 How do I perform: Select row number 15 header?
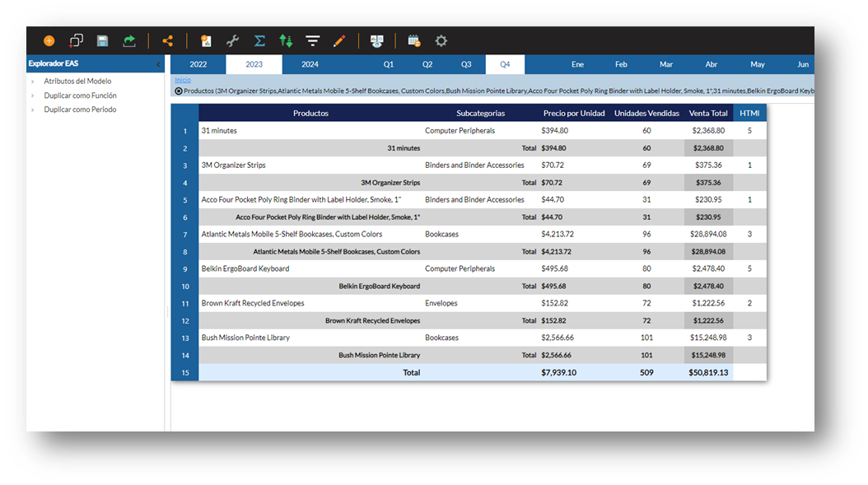point(185,373)
